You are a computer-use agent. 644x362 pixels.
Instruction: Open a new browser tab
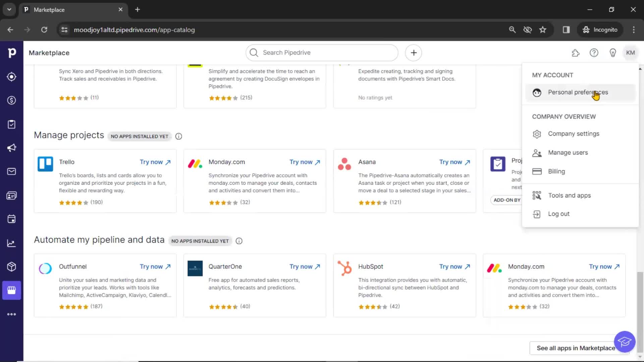click(x=138, y=9)
